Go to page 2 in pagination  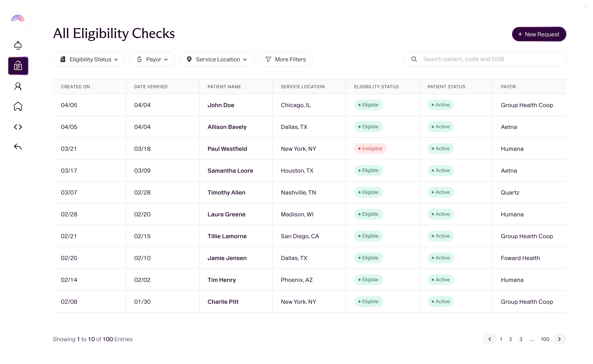point(510,339)
